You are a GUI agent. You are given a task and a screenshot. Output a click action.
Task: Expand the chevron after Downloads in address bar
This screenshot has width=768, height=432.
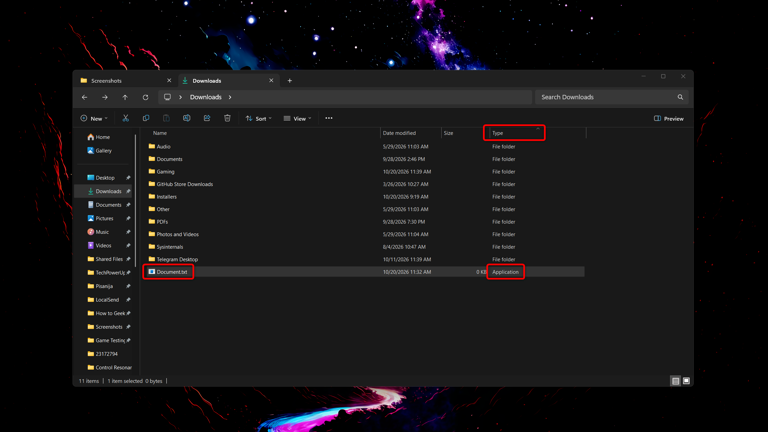tap(230, 97)
